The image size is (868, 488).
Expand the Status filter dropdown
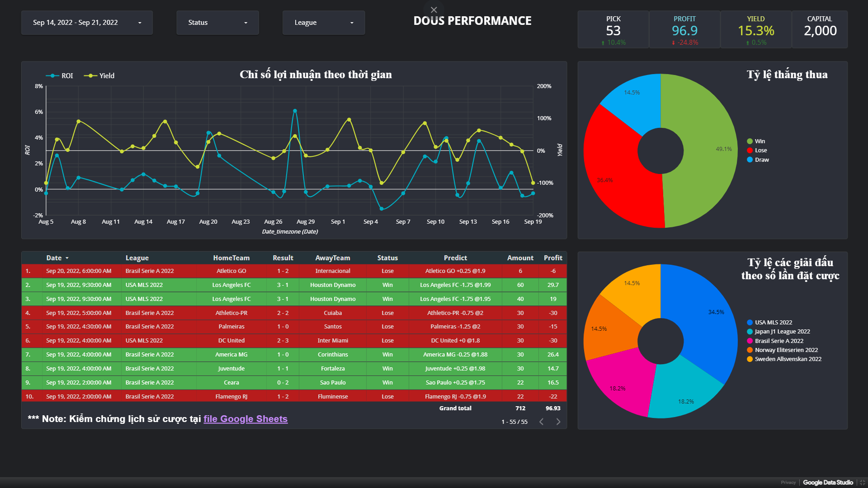pos(217,23)
